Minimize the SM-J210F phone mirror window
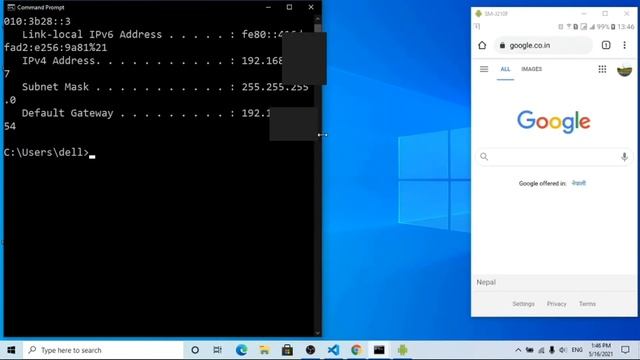 (584, 13)
